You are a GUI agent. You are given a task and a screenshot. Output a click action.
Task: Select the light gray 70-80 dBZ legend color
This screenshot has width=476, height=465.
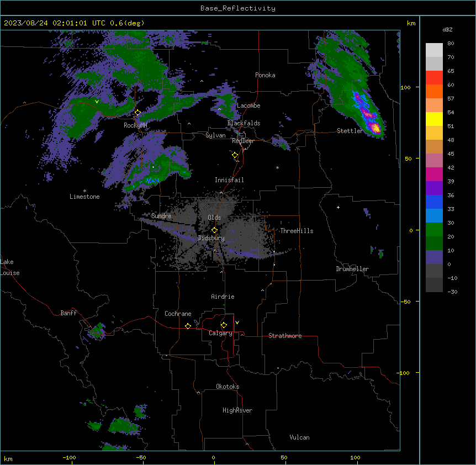pyautogui.click(x=434, y=50)
